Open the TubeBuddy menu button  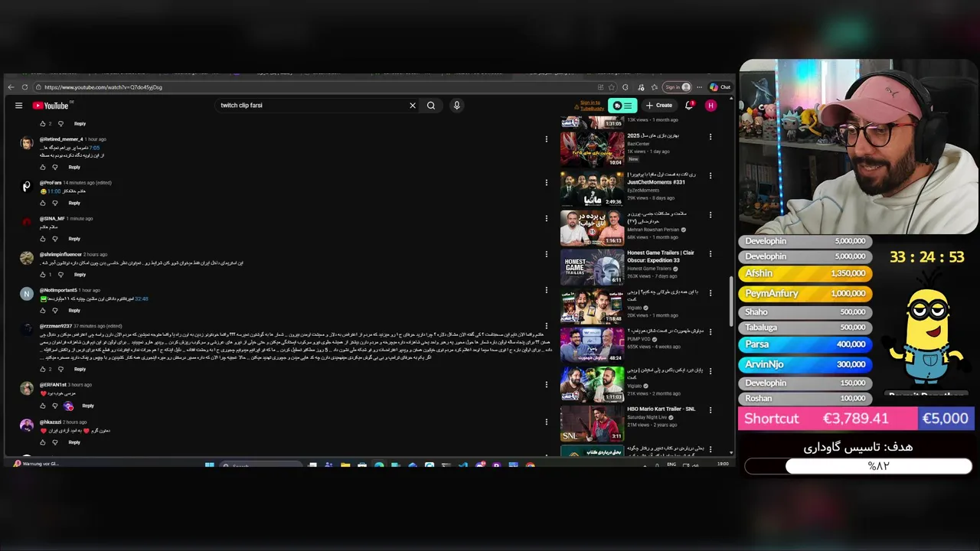pos(622,106)
